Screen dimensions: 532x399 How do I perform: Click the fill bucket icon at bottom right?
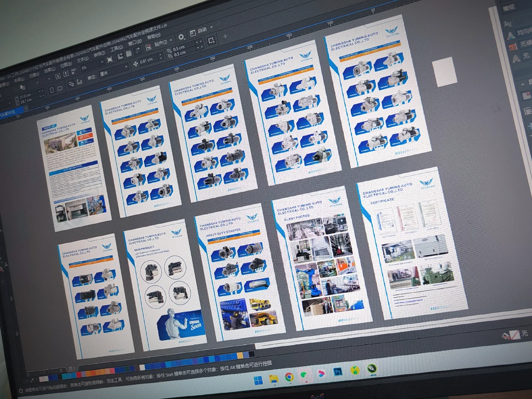505,335
